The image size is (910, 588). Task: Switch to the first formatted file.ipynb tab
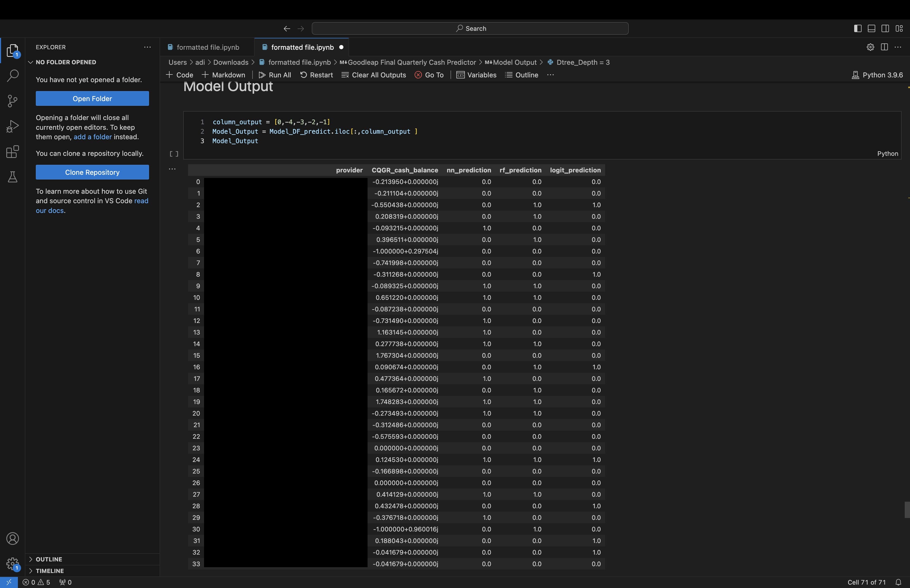[208, 47]
